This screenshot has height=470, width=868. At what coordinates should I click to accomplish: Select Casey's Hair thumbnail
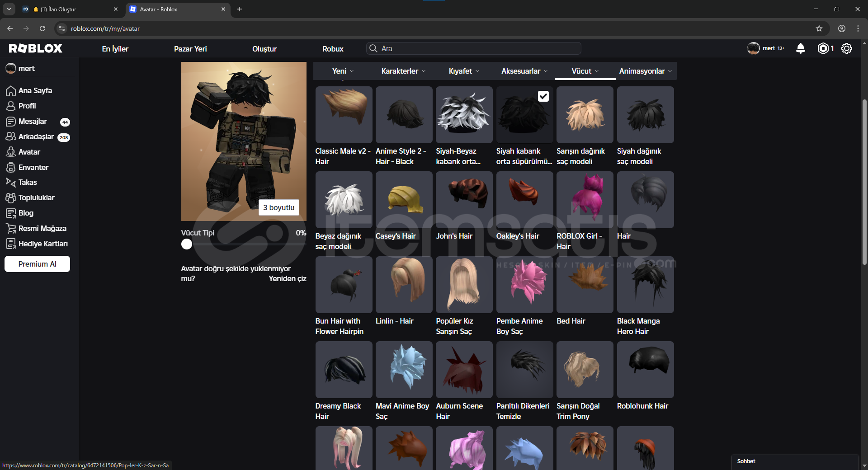pyautogui.click(x=404, y=200)
